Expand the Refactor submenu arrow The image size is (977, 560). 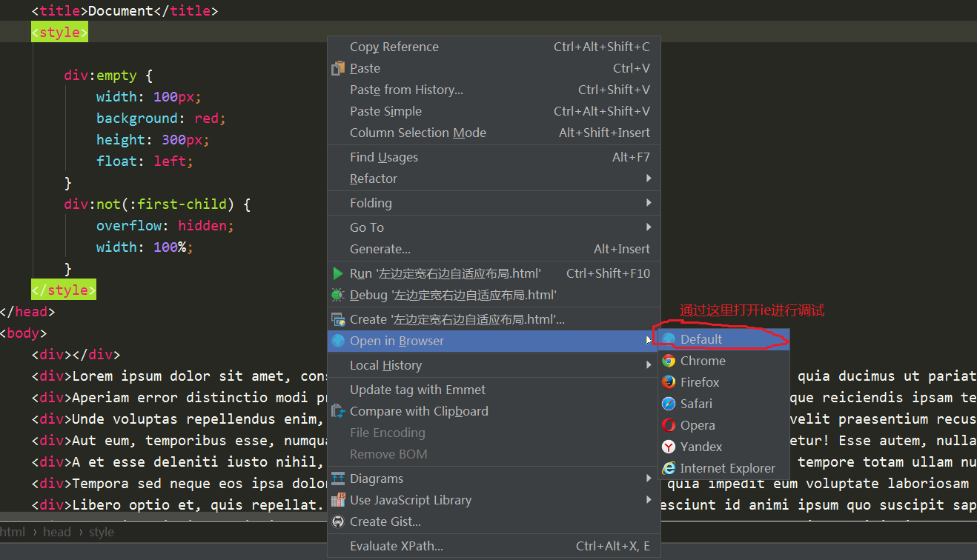(649, 179)
